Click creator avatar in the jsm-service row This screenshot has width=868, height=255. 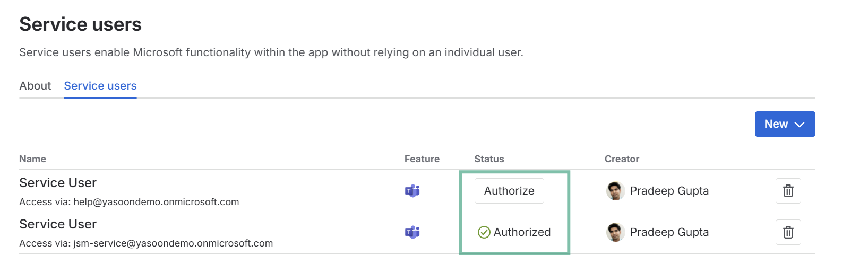click(615, 232)
